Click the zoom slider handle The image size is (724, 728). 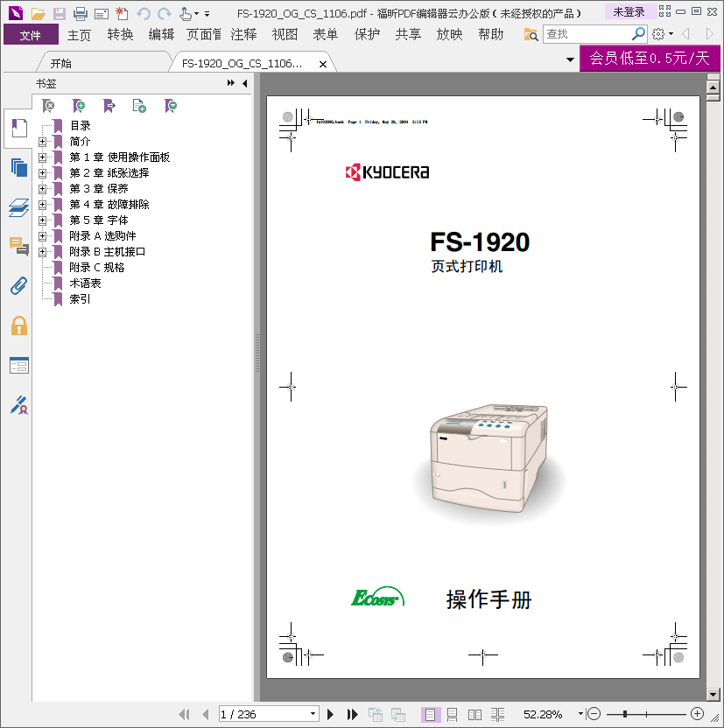click(x=625, y=714)
